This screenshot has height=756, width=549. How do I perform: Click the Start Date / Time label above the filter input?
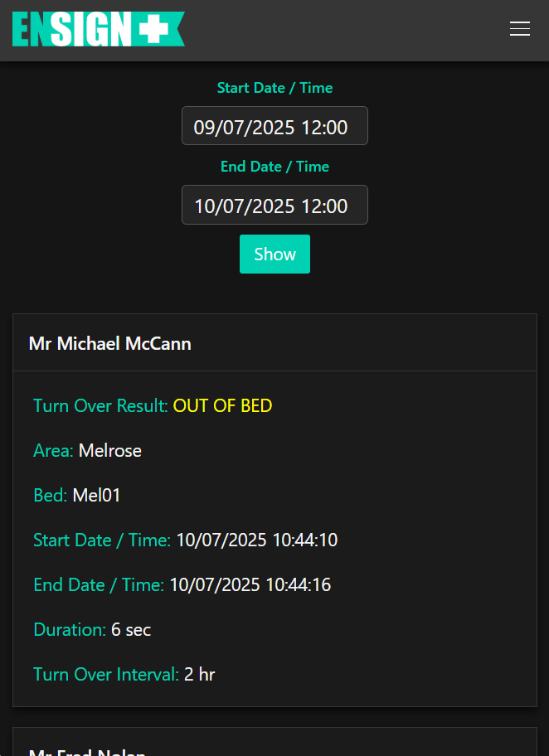(x=274, y=88)
